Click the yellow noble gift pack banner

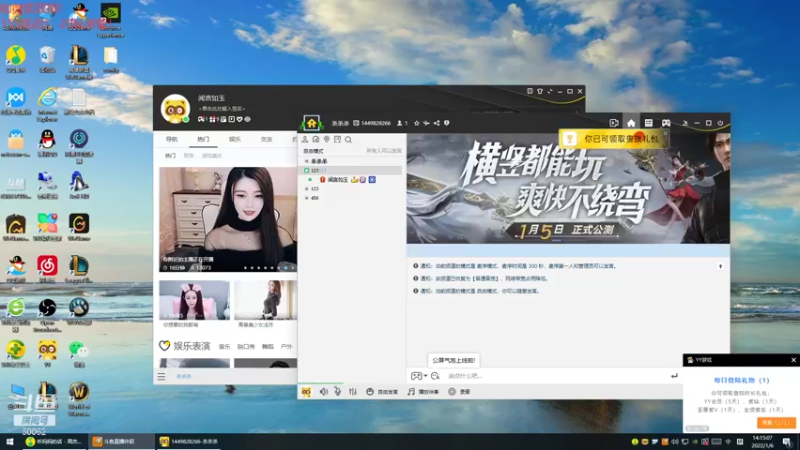click(612, 139)
